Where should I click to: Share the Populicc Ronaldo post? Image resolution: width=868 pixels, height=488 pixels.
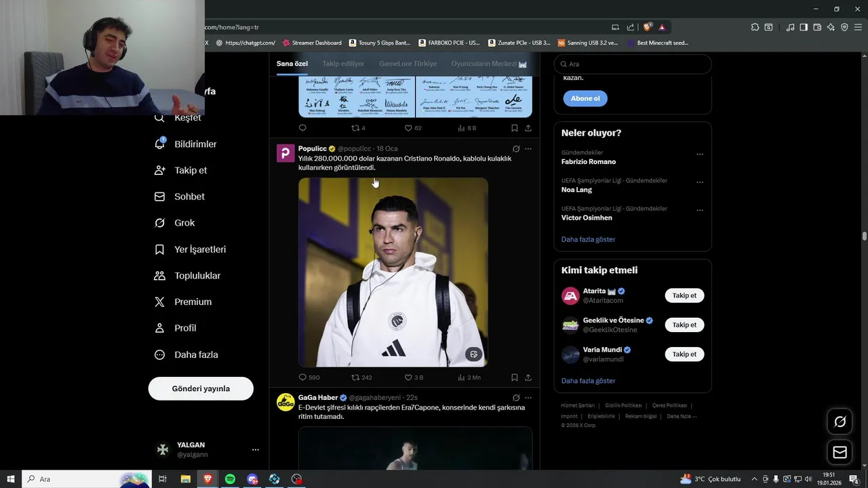(528, 378)
